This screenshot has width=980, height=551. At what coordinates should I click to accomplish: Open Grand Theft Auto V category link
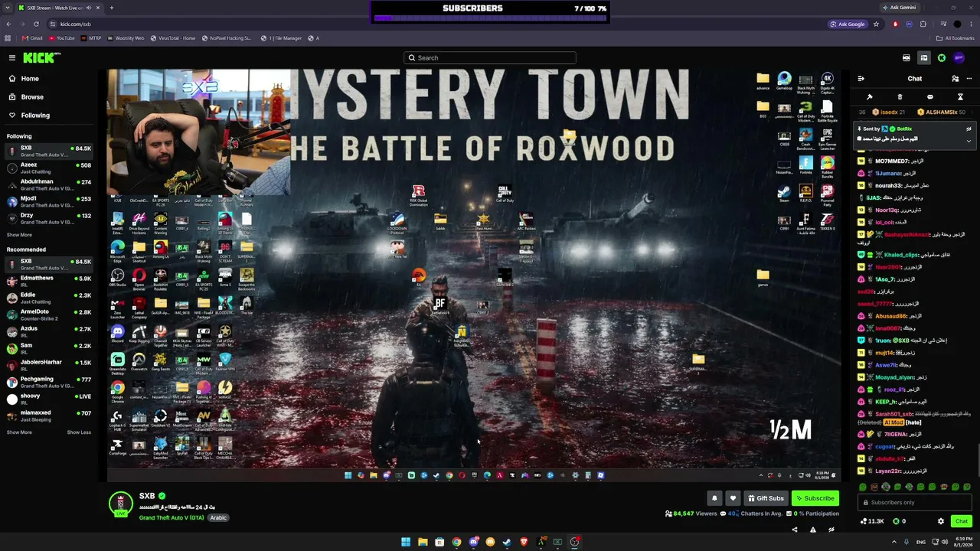(172, 518)
